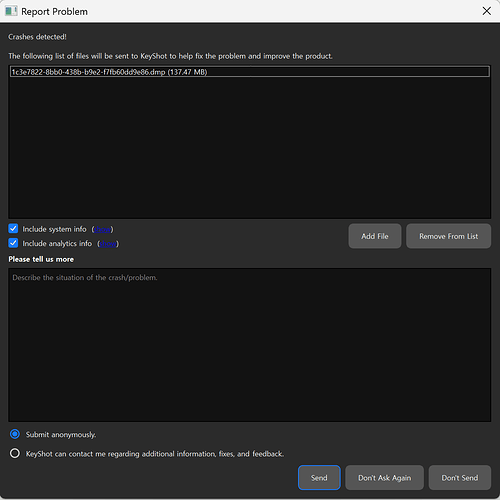This screenshot has height=500, width=500.
Task: Decline with the Don't Send button
Action: 460,478
